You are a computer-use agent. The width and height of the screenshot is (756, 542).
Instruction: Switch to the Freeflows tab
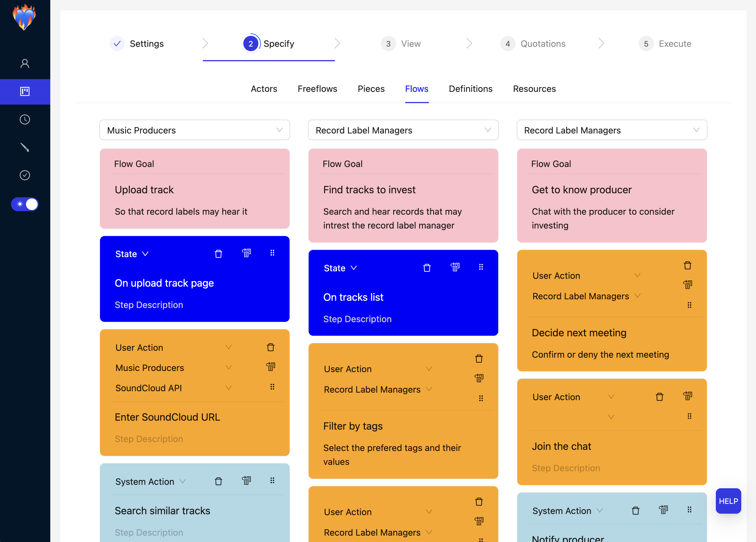(317, 89)
